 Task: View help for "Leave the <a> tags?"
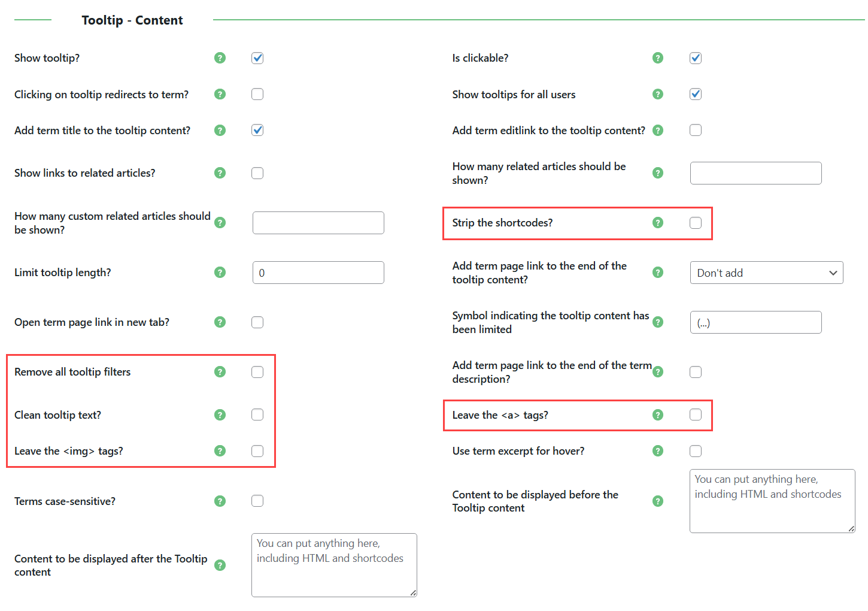pyautogui.click(x=658, y=415)
